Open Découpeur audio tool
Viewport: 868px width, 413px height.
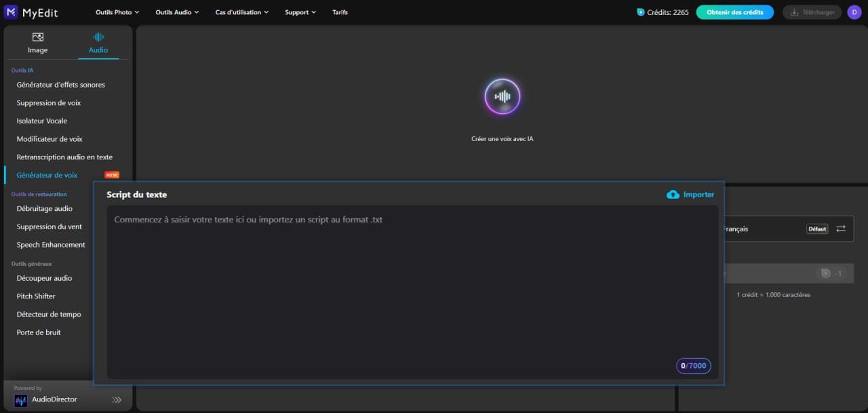44,278
